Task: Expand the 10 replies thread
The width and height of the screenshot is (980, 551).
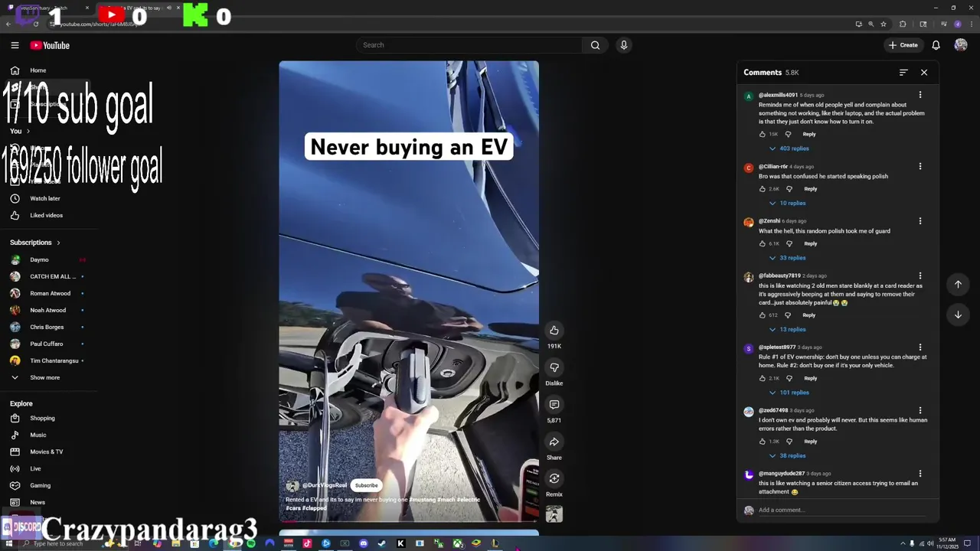Action: (x=788, y=204)
